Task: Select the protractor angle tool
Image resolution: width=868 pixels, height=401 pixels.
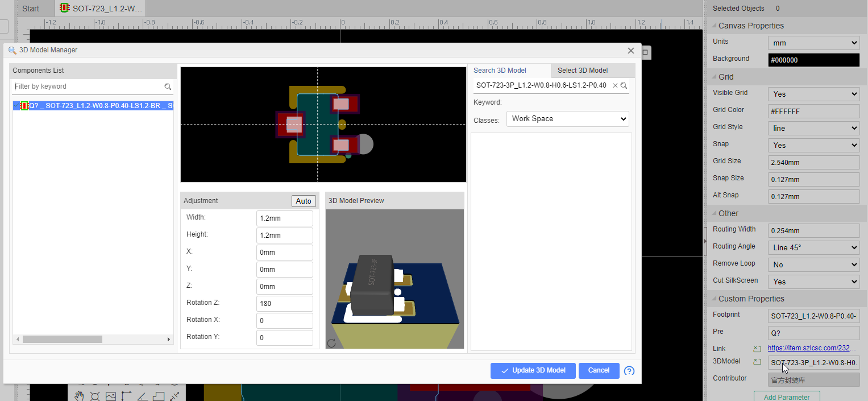Action: [x=143, y=395]
